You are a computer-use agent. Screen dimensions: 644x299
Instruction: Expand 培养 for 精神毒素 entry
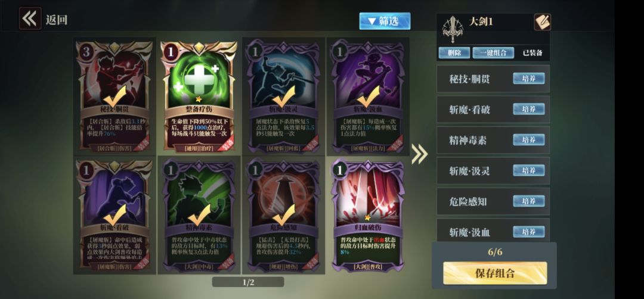click(x=528, y=139)
